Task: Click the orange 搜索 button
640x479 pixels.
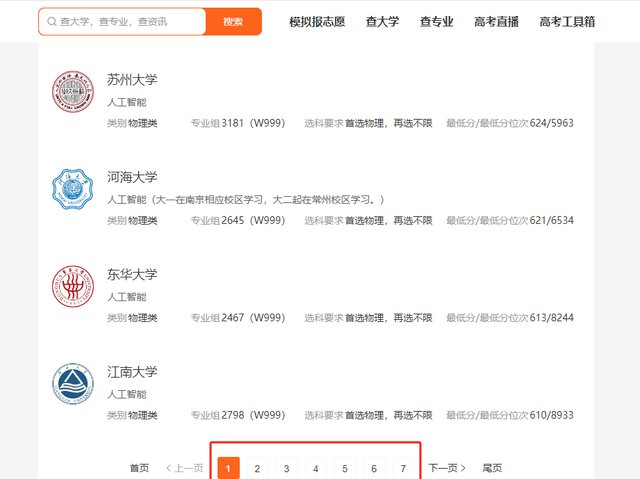Action: (x=233, y=22)
